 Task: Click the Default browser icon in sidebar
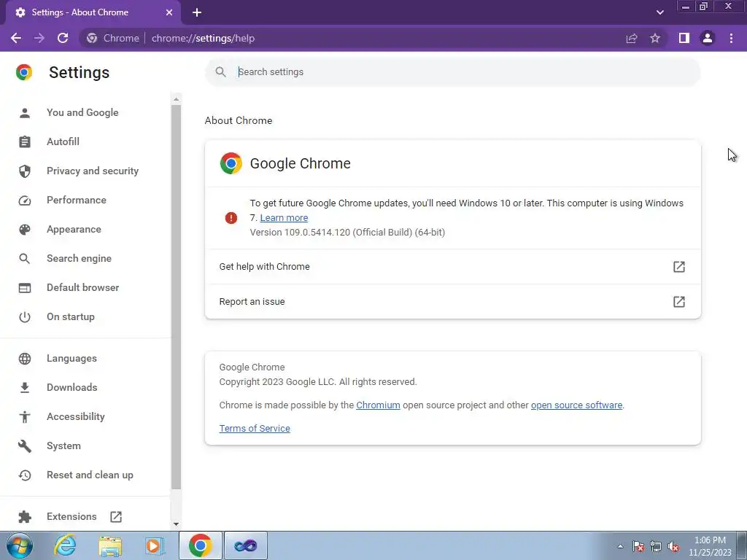(25, 288)
